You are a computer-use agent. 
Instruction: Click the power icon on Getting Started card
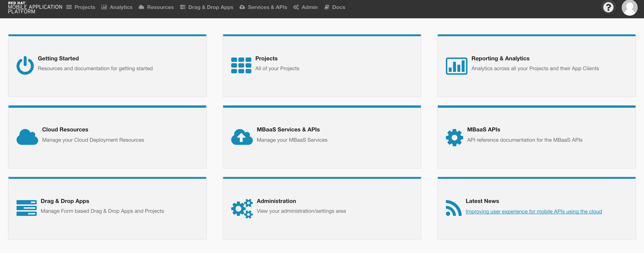pyautogui.click(x=25, y=65)
